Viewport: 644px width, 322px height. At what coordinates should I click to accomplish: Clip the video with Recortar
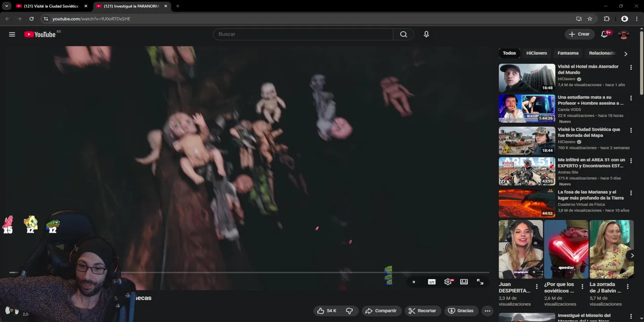[423, 311]
